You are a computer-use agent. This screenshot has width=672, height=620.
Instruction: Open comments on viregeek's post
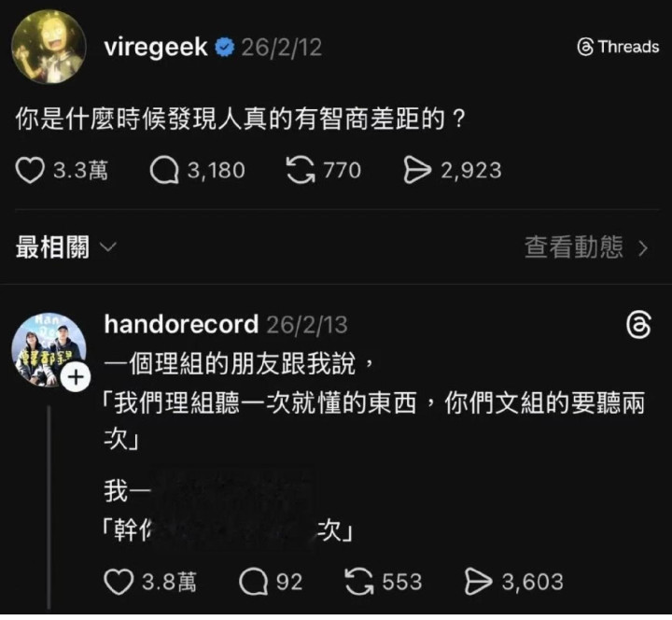coord(164,171)
